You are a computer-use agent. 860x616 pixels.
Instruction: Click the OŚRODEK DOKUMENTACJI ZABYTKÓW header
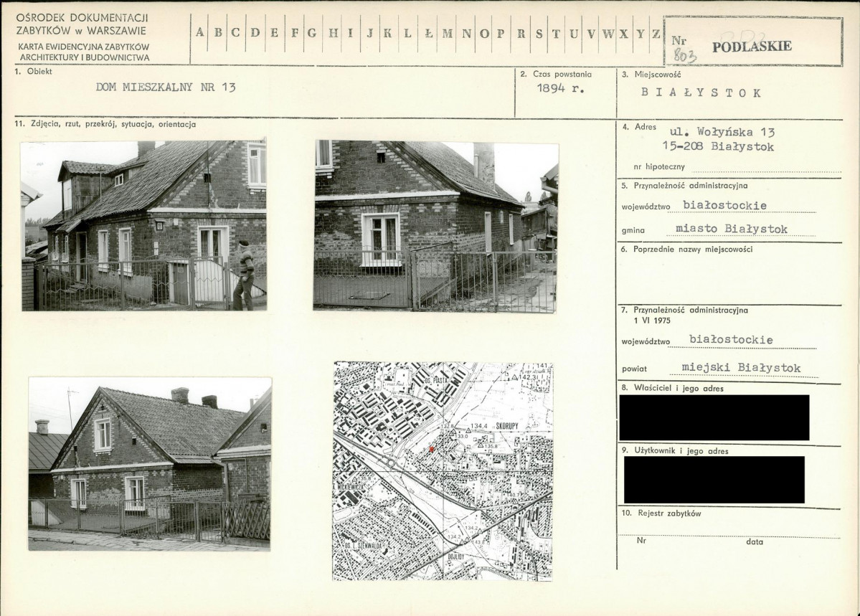coord(82,24)
